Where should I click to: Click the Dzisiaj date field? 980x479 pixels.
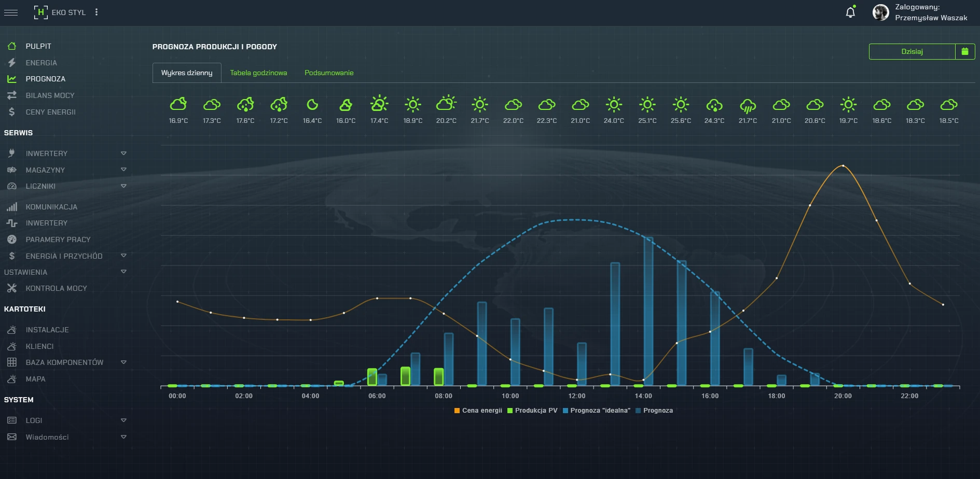912,51
